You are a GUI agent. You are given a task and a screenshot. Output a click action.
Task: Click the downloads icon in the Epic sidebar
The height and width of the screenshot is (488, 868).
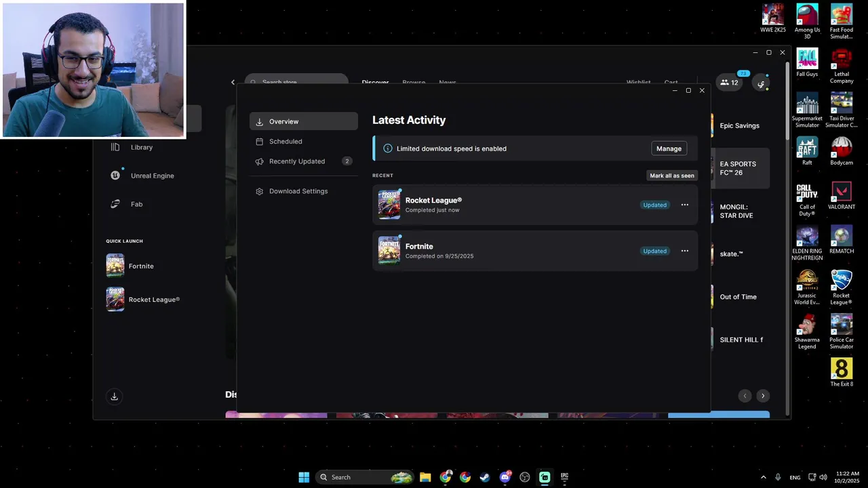(114, 396)
